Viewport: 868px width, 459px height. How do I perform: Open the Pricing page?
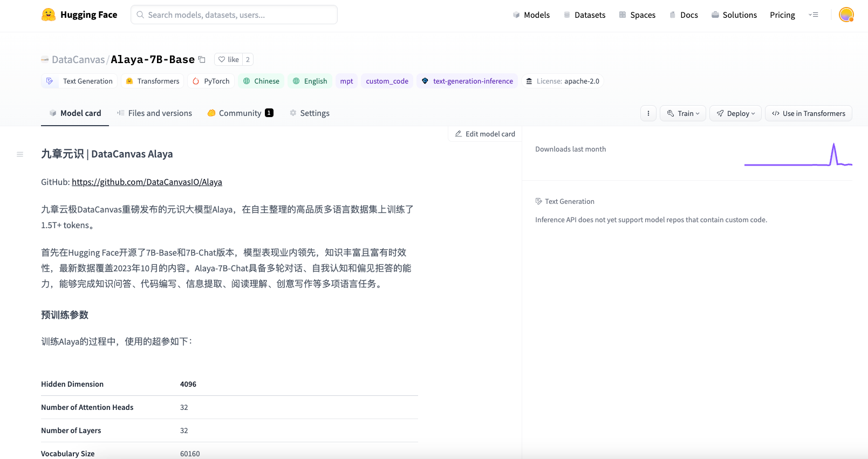[782, 15]
